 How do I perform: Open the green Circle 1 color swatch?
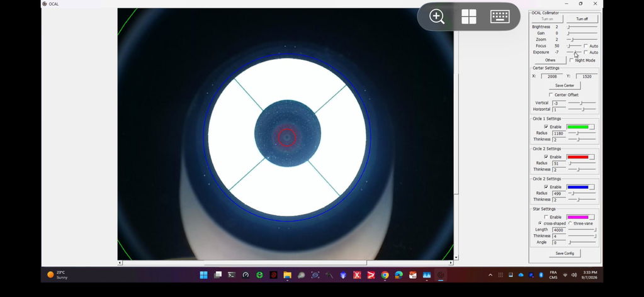(580, 127)
